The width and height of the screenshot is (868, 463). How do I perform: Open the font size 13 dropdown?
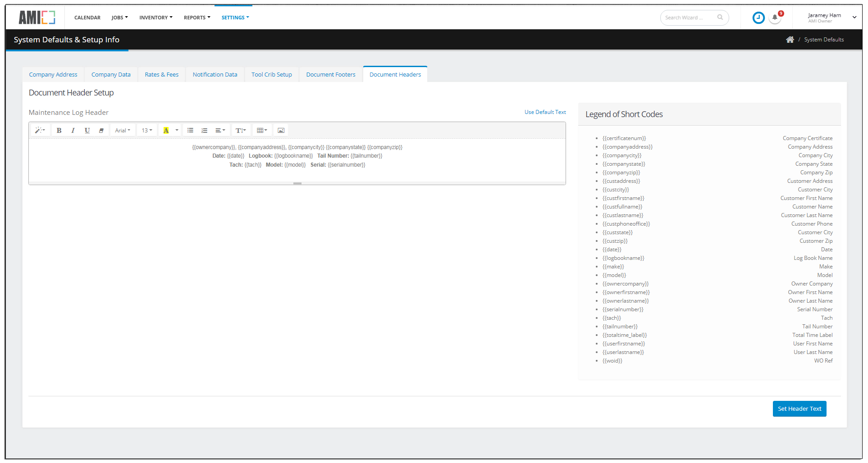147,131
